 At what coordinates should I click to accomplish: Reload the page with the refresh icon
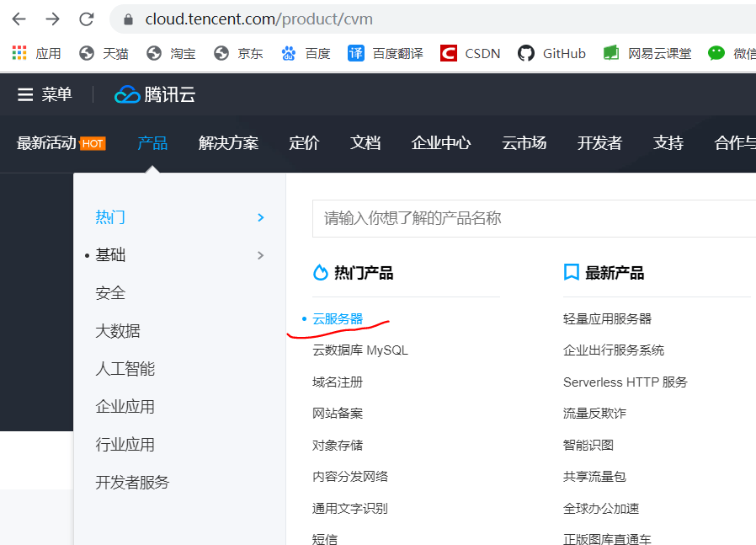(x=87, y=19)
